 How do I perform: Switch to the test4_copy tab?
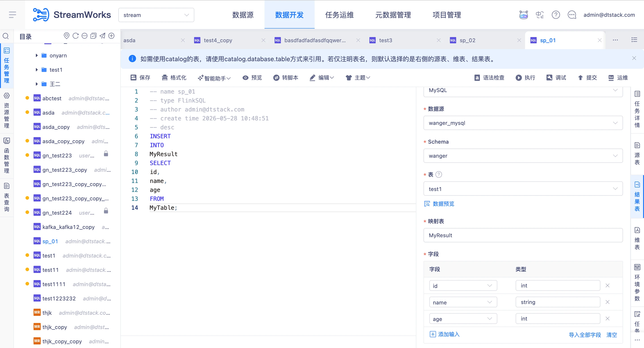(218, 40)
